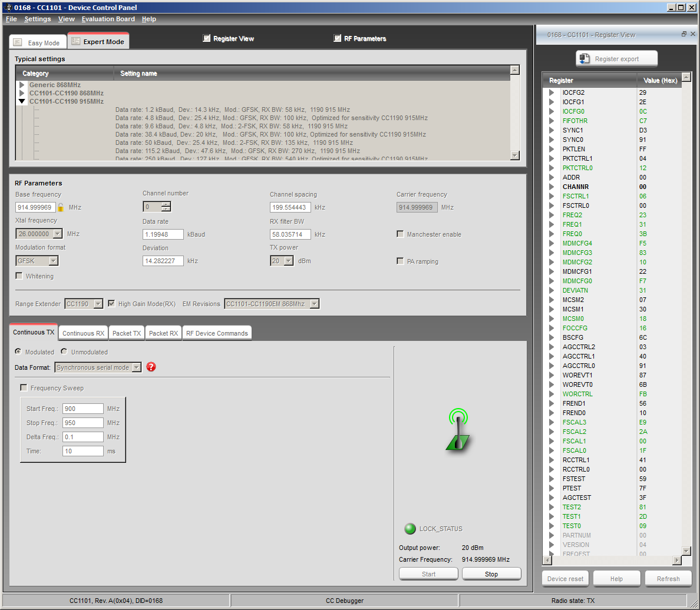Click the application icon in title bar
This screenshot has height=610, width=700.
(x=8, y=7)
